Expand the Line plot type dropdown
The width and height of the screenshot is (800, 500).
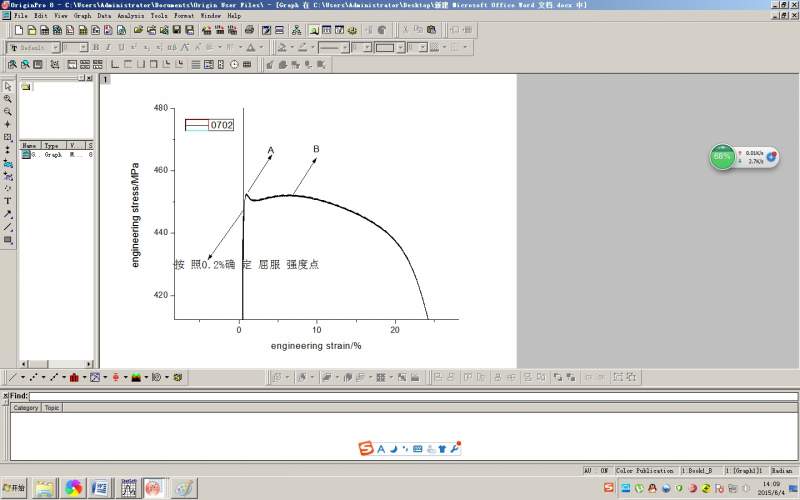[22, 378]
